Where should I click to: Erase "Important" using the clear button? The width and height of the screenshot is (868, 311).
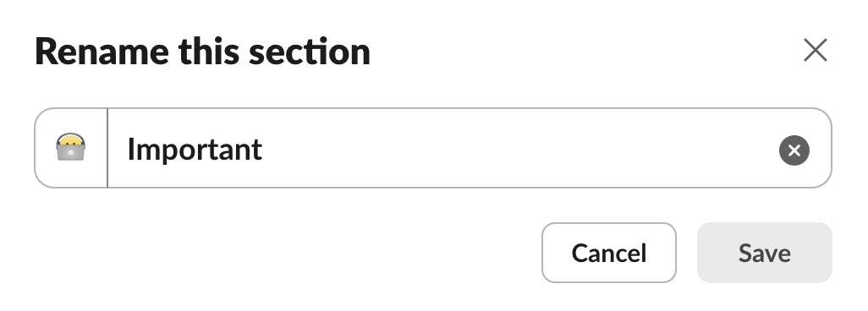pos(794,150)
